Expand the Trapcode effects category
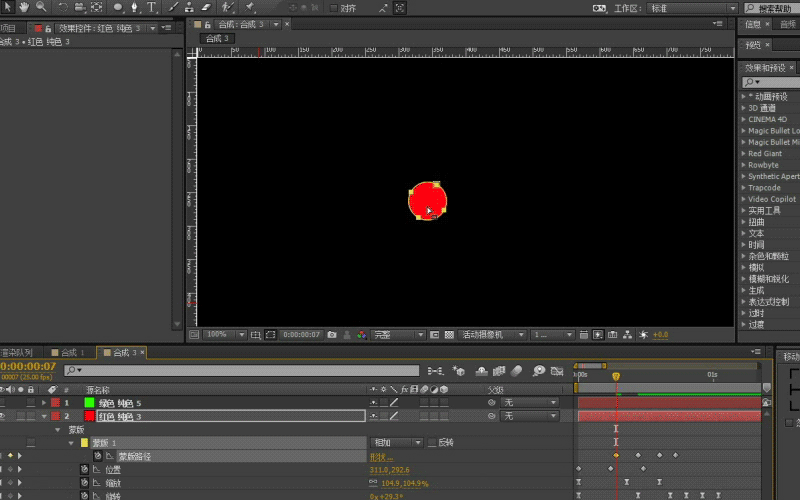The image size is (800, 500). point(744,187)
